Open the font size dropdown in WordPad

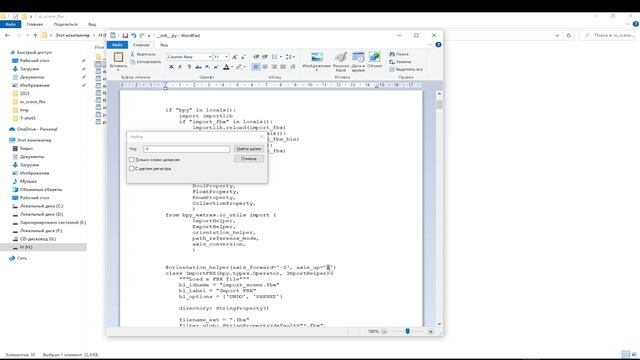point(227,57)
